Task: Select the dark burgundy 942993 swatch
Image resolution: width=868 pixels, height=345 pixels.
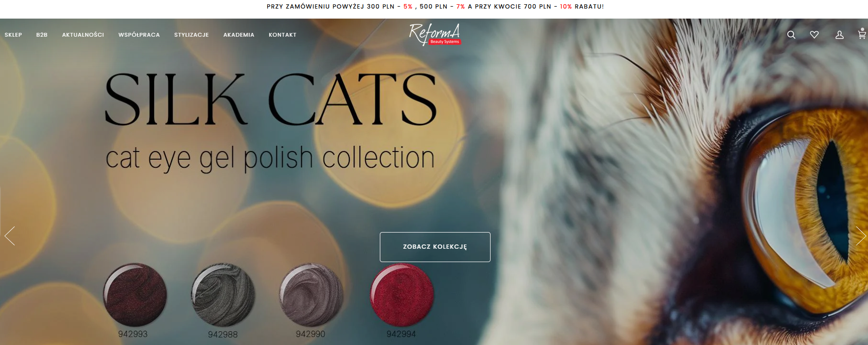Action: (x=135, y=294)
